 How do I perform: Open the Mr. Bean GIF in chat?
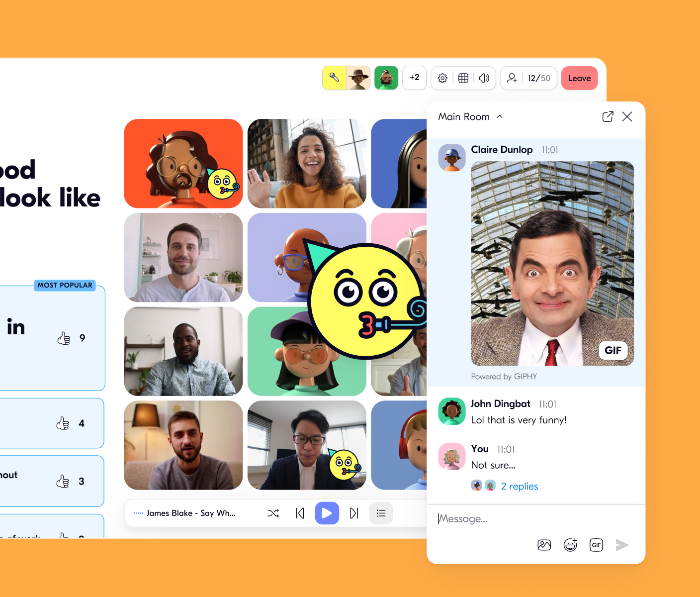coord(552,263)
